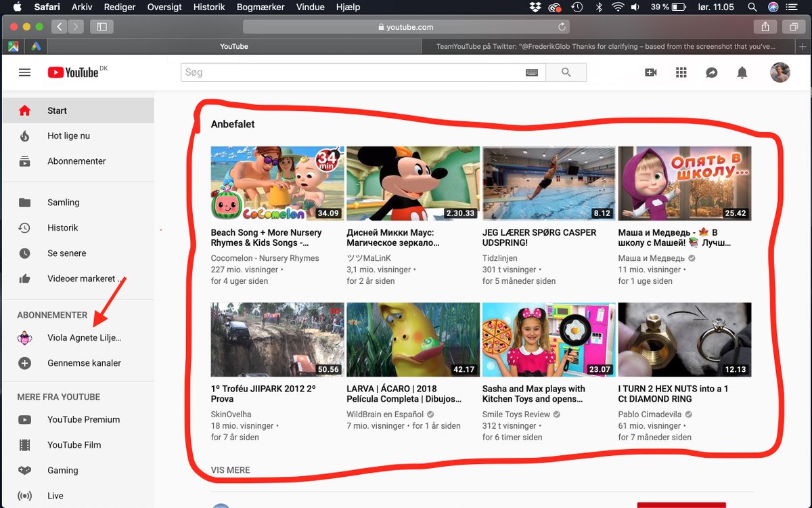812x508 pixels.
Task: Click Safari forward arrow
Action: coord(76,27)
